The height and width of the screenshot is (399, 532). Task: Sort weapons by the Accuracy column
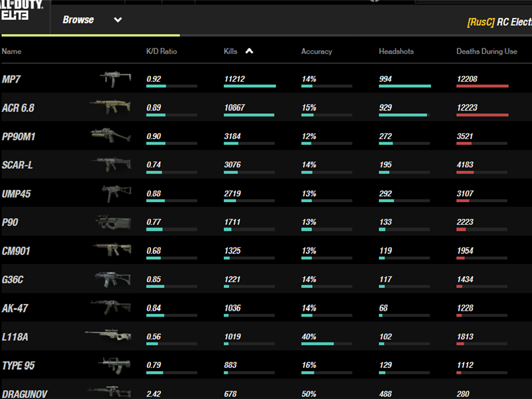317,51
